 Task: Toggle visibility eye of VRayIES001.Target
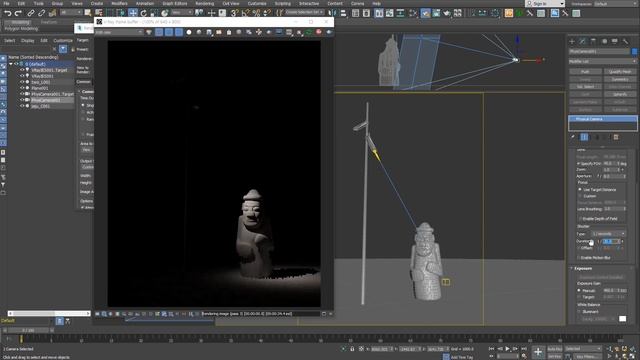tap(22, 70)
